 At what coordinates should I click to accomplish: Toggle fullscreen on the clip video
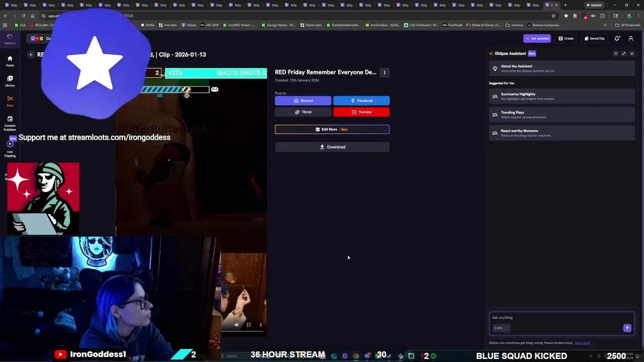[249, 325]
